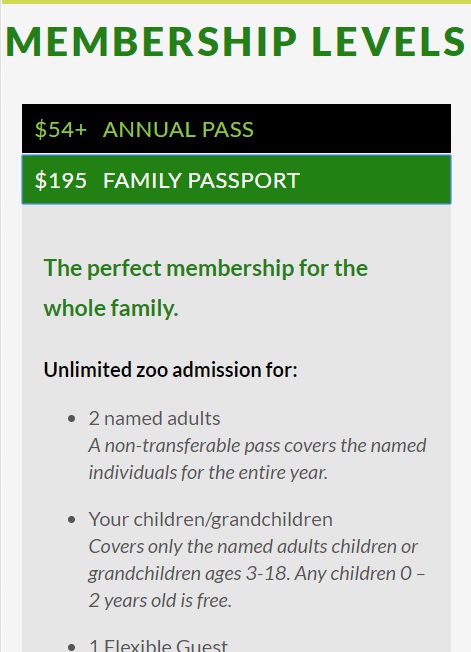Click the $54+ price label
Image resolution: width=471 pixels, height=652 pixels.
tap(61, 129)
